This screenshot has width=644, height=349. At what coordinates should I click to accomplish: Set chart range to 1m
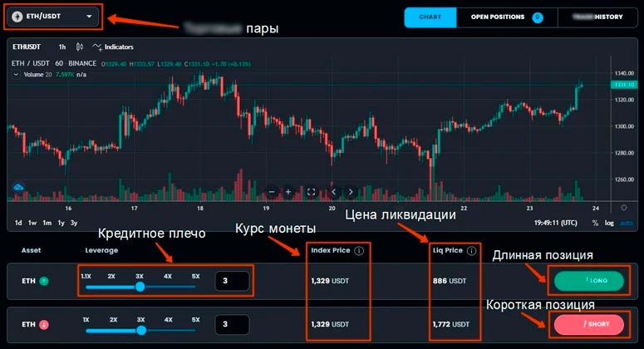(x=47, y=223)
